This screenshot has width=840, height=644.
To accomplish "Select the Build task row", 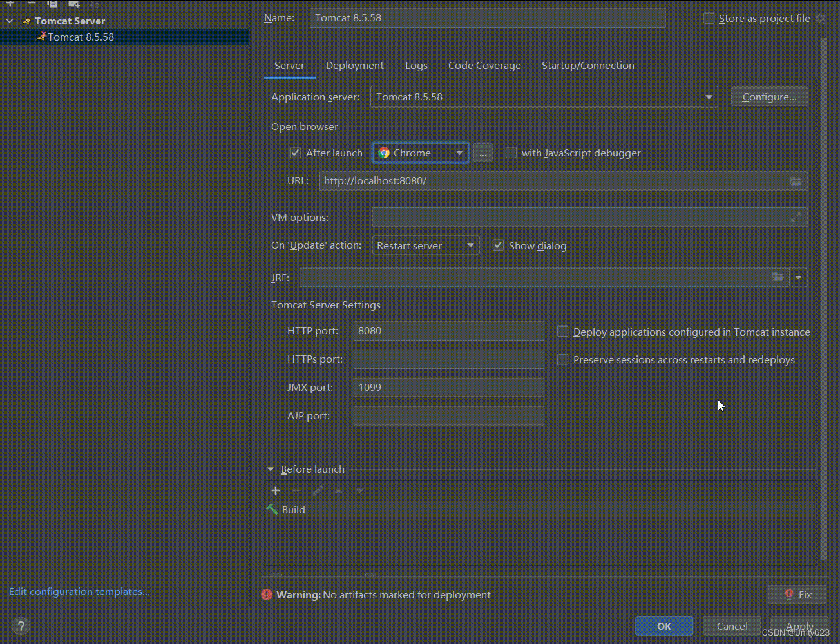I will point(540,509).
